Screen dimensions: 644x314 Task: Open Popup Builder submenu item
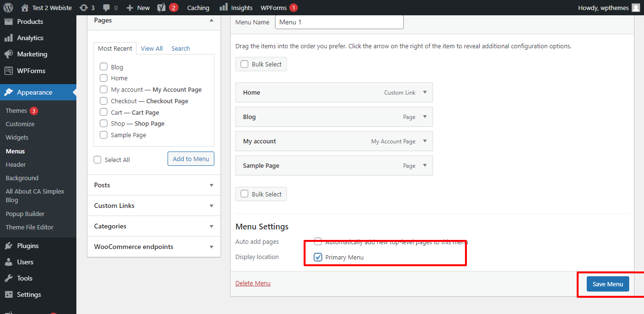[25, 214]
